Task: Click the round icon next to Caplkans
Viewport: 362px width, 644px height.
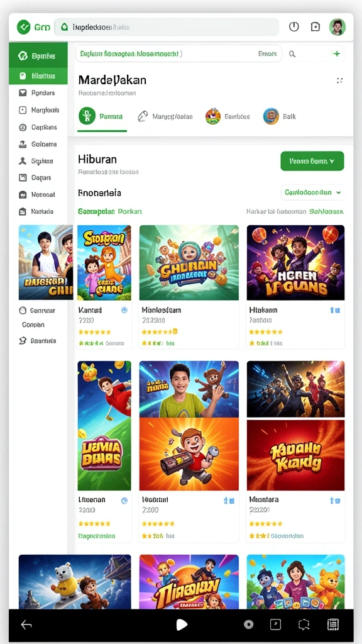Action: (x=23, y=127)
